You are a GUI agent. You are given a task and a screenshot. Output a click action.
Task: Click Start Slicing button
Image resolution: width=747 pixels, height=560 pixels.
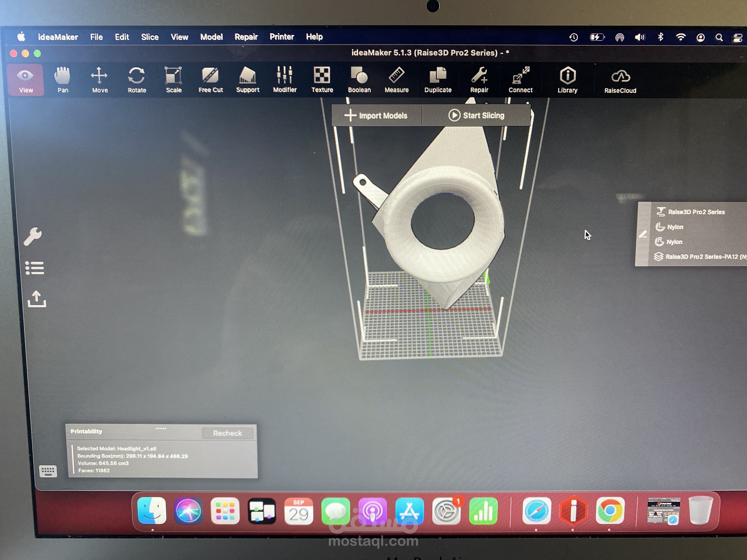tap(476, 115)
